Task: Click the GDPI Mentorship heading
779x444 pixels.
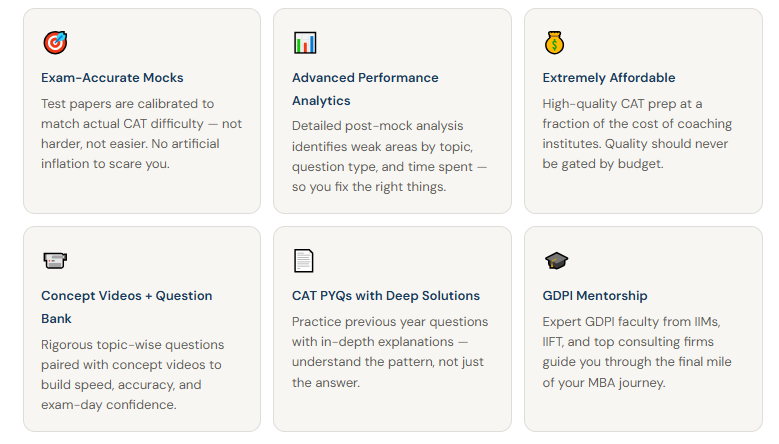Action: [x=595, y=296]
